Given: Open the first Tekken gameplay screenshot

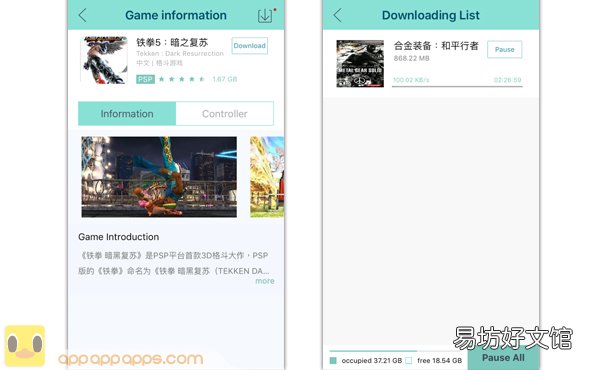Looking at the screenshot, I should 159,177.
